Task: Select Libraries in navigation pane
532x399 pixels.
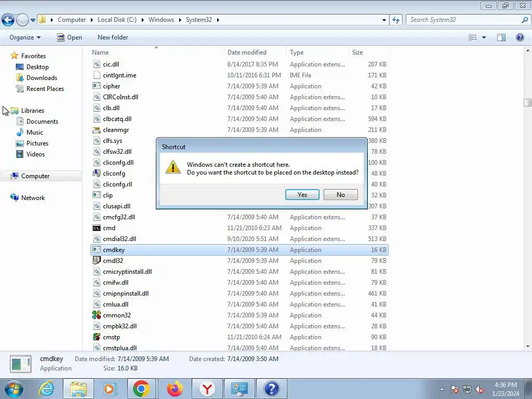Action: tap(33, 111)
